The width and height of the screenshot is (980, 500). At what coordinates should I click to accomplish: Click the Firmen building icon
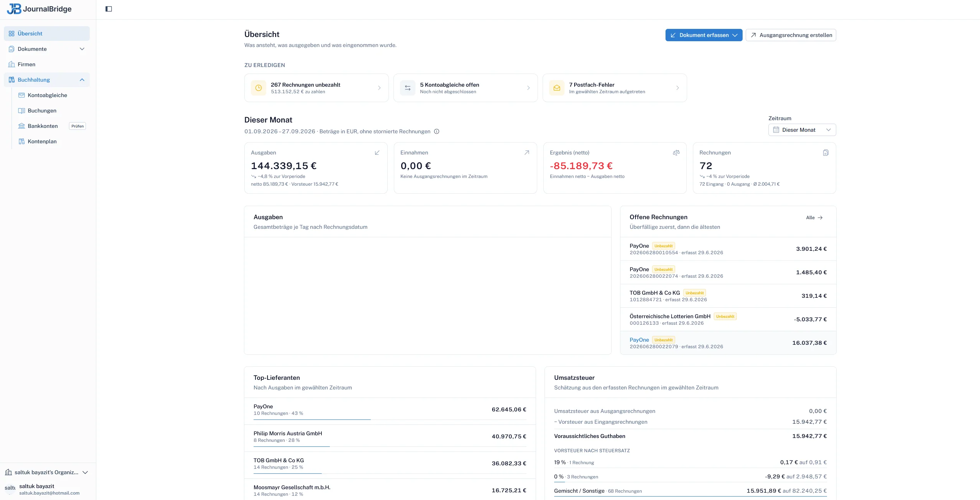(12, 64)
